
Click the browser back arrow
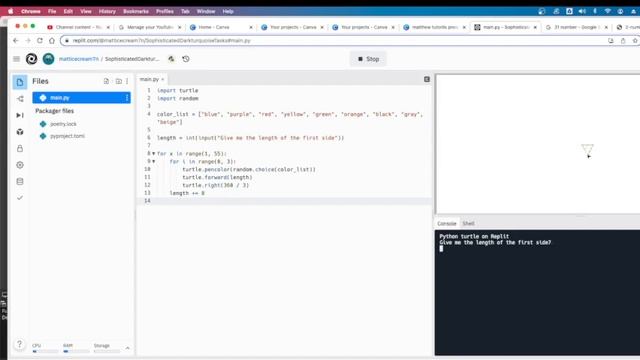(16, 40)
